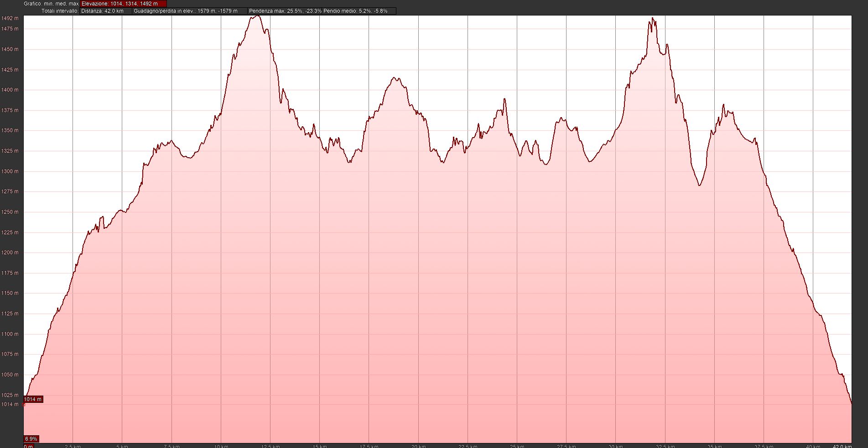The height and width of the screenshot is (448, 868).
Task: Click the red start-point marker at 1014 m
Action: click(x=24, y=404)
